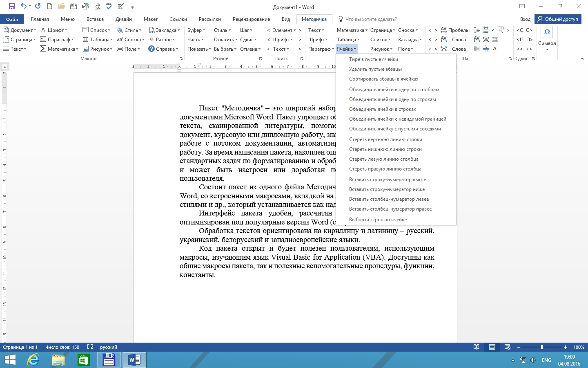
Task: Expand the Шаг group dialog launcher
Action: pyautogui.click(x=510, y=59)
